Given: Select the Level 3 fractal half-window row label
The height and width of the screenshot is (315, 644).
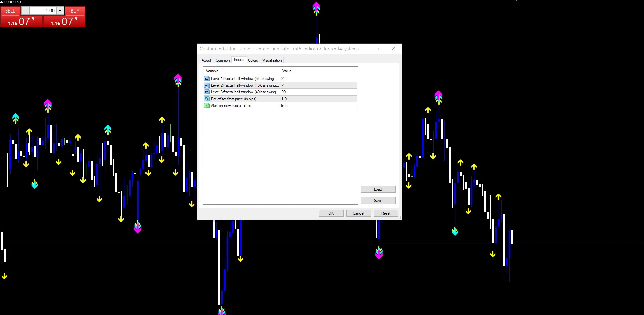Looking at the screenshot, I should (x=245, y=92).
